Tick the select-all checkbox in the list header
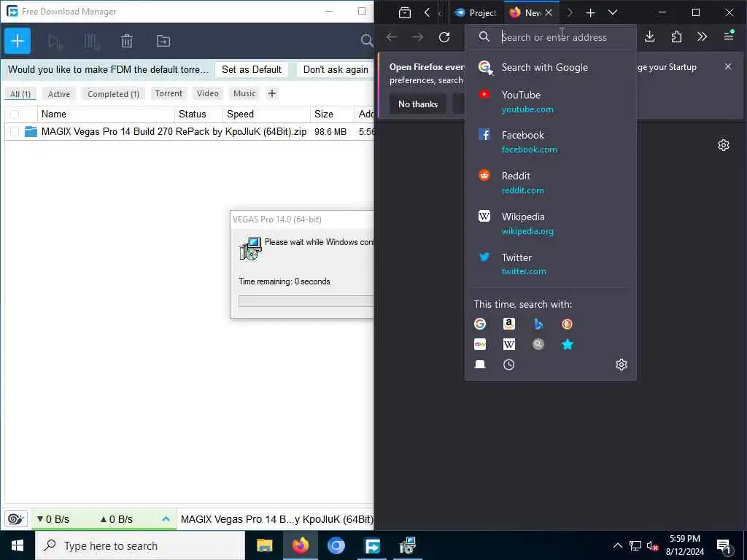 (15, 114)
